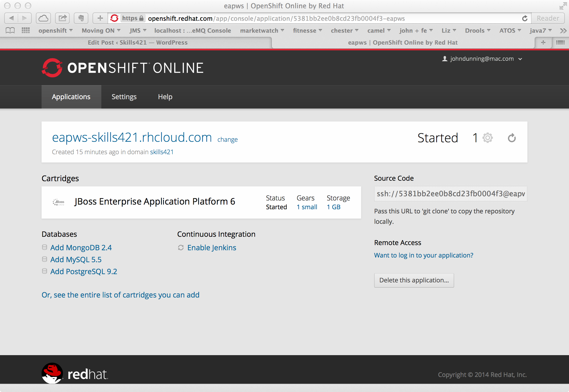Expand the johndunning@mac.com account dropdown

pyautogui.click(x=482, y=59)
